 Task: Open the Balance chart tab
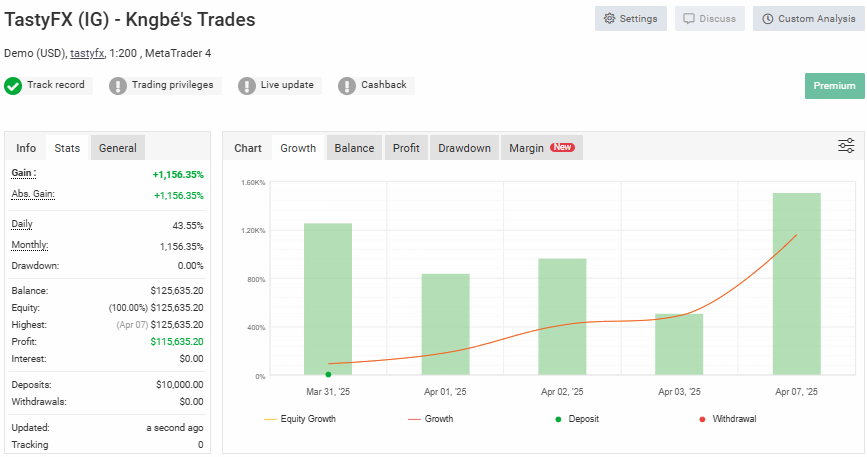coord(354,148)
